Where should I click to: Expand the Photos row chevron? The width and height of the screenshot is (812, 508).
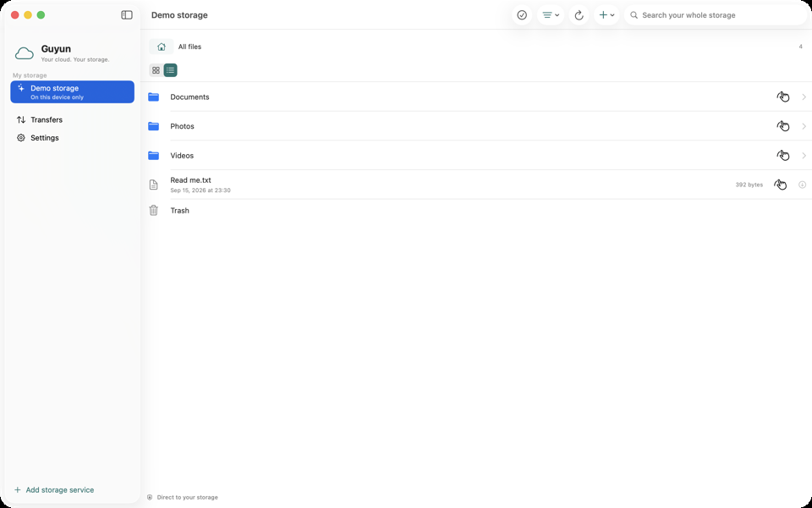(x=804, y=126)
